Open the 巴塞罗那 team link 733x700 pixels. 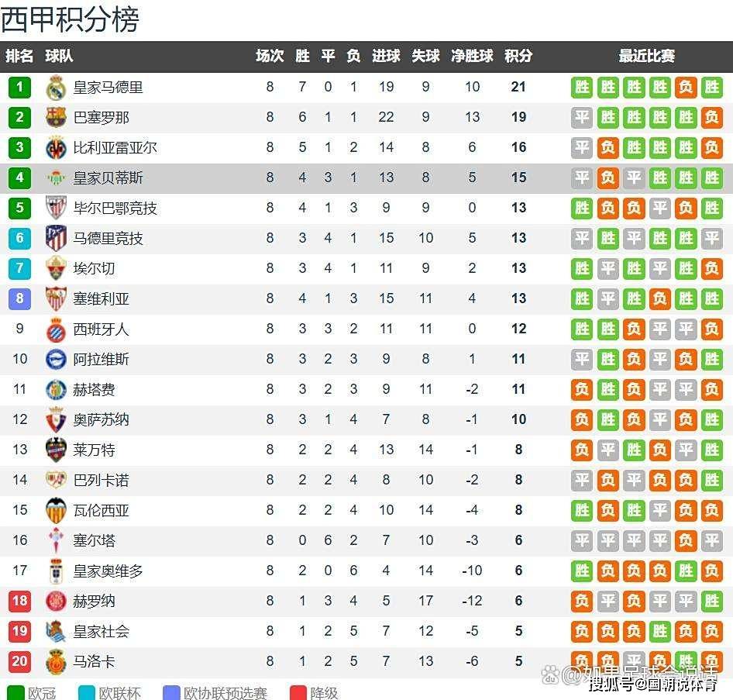click(101, 118)
